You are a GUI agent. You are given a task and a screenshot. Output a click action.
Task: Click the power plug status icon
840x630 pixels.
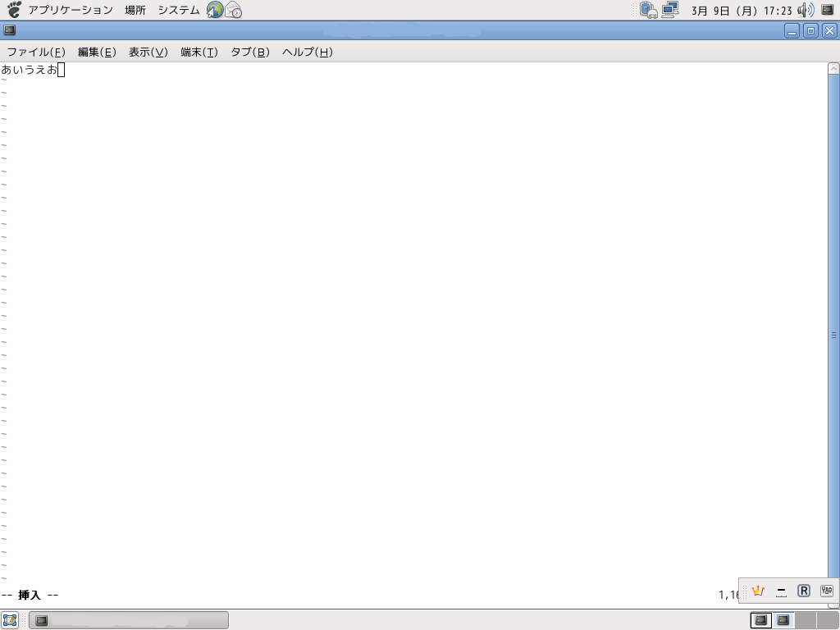pyautogui.click(x=649, y=10)
